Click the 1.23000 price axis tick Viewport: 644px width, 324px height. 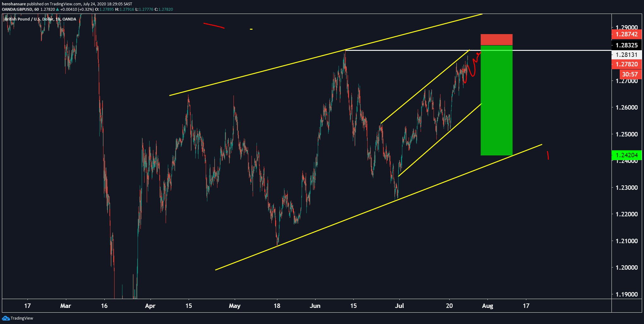[x=627, y=188]
